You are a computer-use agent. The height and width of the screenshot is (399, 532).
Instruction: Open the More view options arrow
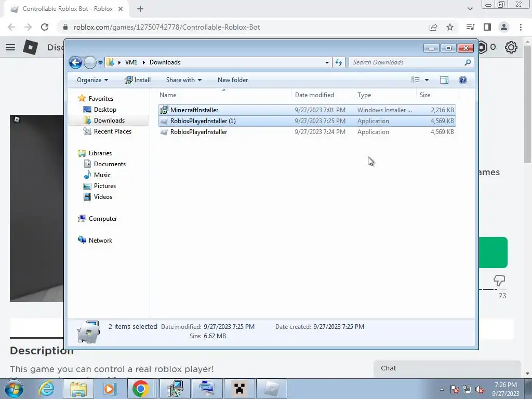427,80
